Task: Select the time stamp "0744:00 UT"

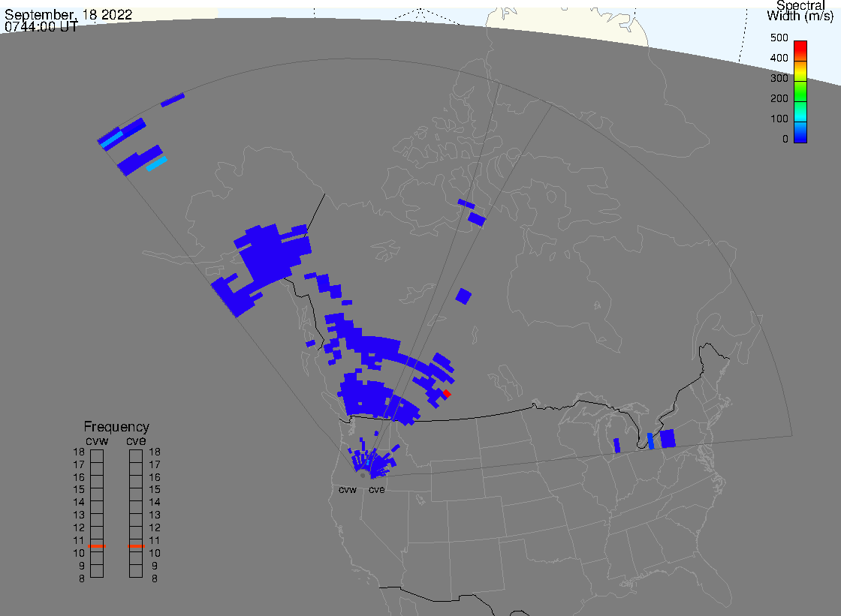Action: tap(41, 27)
